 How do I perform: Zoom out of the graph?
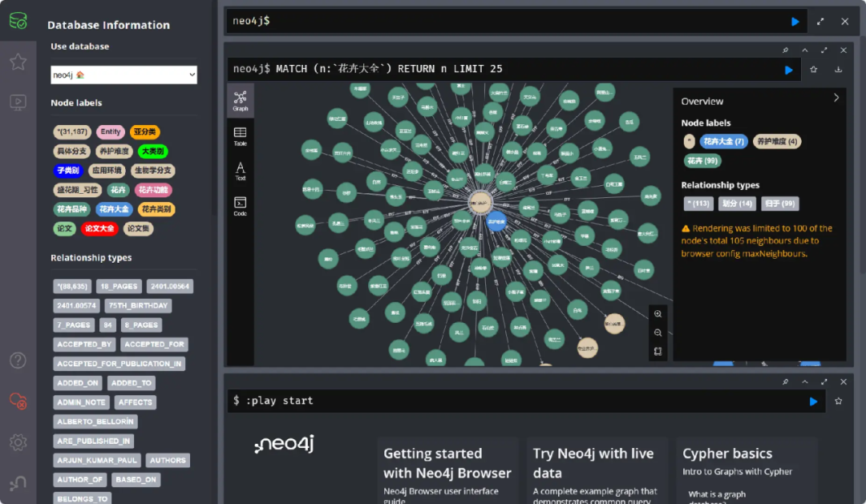point(658,333)
